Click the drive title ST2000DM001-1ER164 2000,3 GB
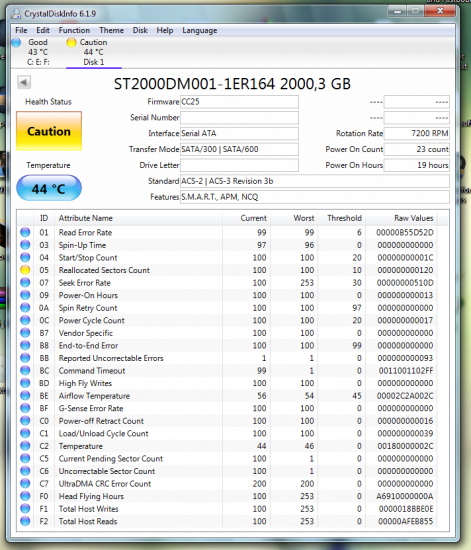 coord(232,84)
